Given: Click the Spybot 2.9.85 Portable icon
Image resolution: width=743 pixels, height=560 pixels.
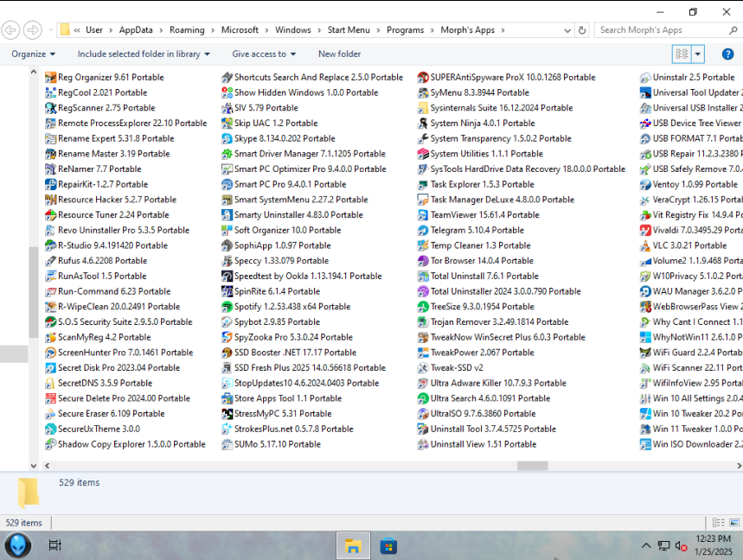Looking at the screenshot, I should pyautogui.click(x=227, y=321).
